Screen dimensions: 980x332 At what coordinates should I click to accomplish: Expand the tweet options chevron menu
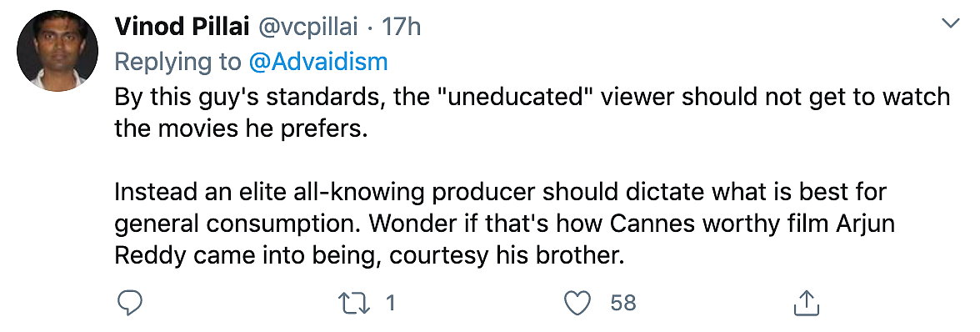(x=950, y=24)
